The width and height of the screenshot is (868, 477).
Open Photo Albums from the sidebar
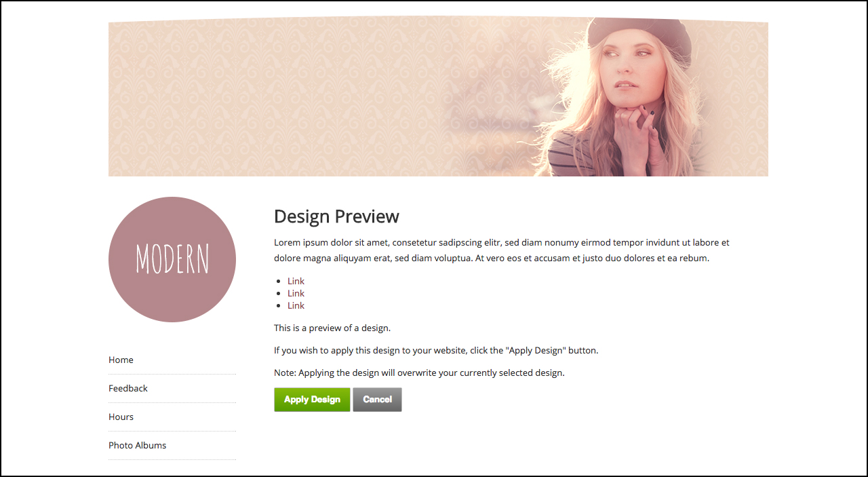click(x=137, y=445)
